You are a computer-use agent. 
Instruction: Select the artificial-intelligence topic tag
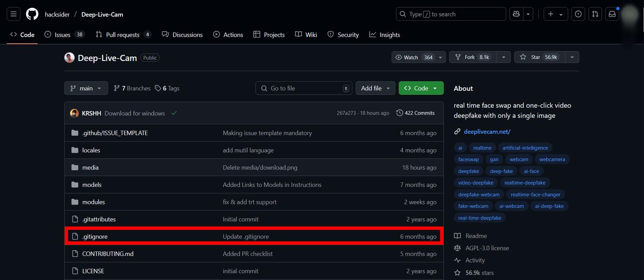525,148
